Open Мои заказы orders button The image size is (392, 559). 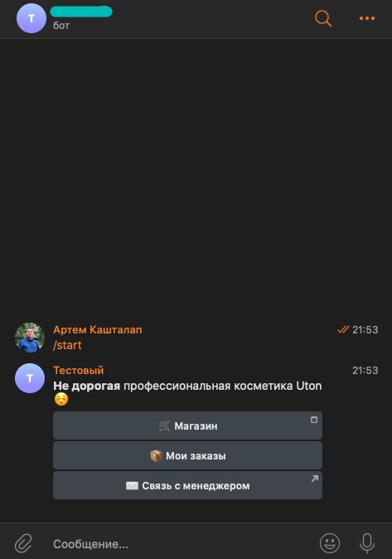(x=187, y=455)
